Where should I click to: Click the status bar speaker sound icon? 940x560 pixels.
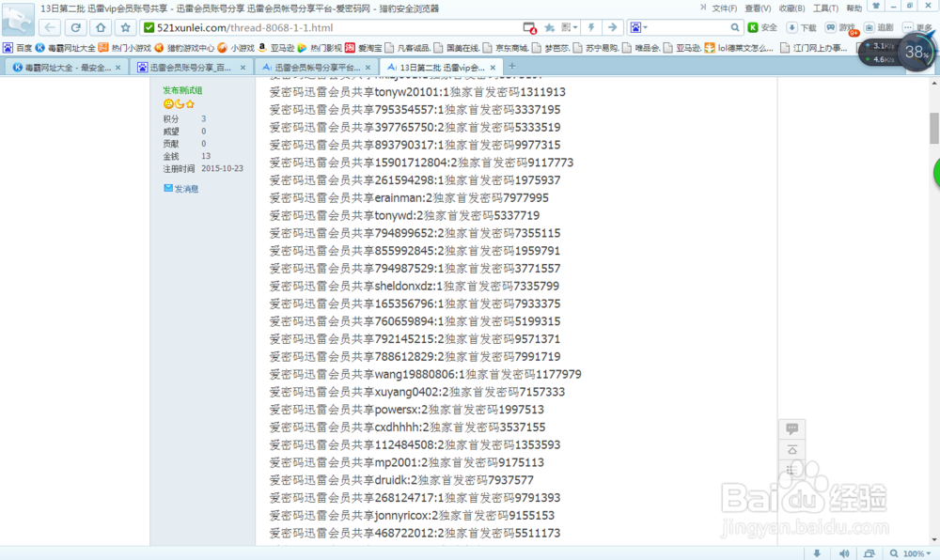click(844, 553)
